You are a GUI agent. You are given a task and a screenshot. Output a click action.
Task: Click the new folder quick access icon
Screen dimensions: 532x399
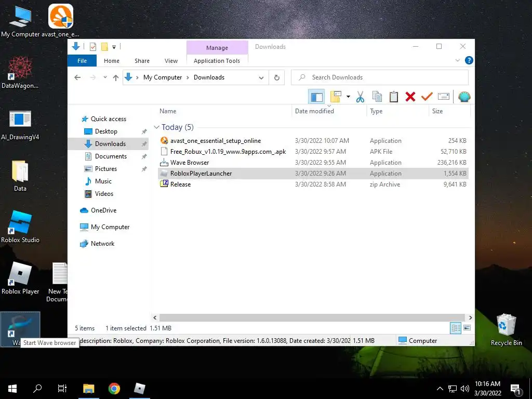point(104,47)
